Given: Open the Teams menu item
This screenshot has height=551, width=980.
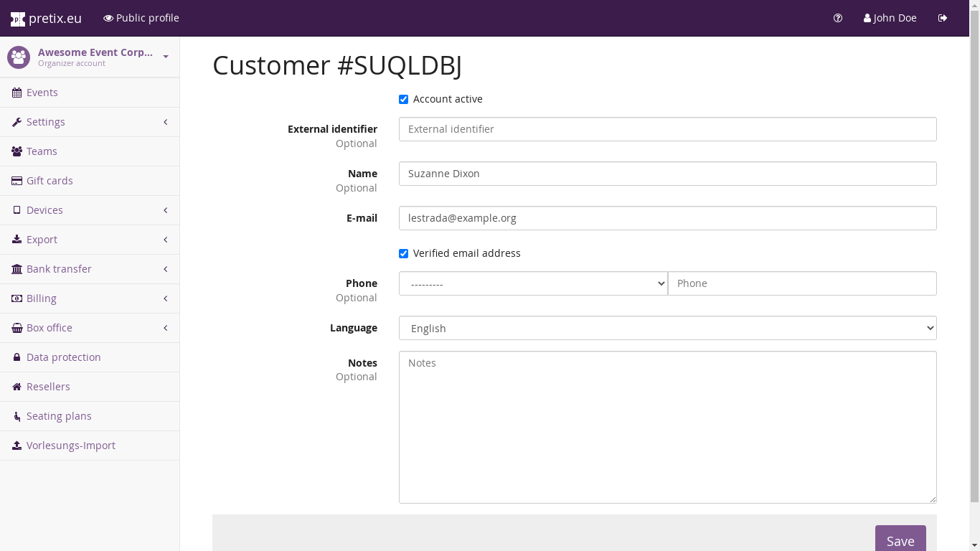Looking at the screenshot, I should click(x=42, y=151).
